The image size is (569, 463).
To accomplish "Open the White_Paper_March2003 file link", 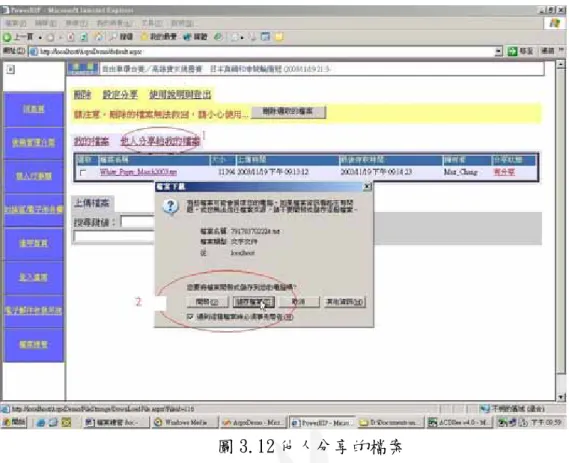I will [x=138, y=172].
